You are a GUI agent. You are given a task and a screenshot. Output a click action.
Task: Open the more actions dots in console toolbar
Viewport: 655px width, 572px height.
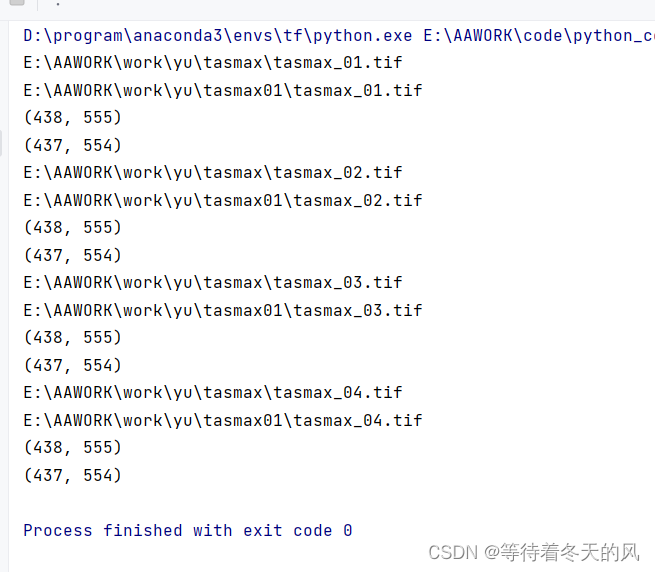pyautogui.click(x=58, y=4)
